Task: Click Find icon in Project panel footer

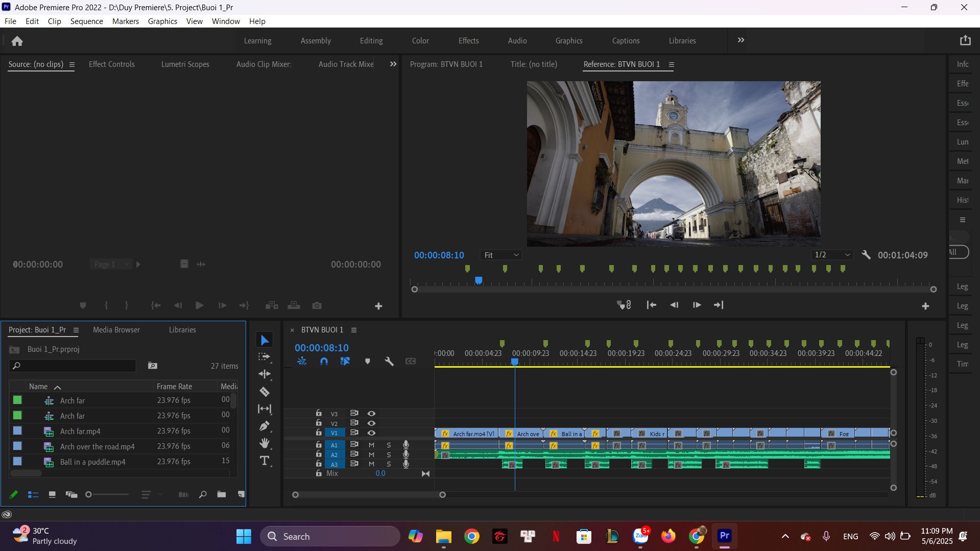Action: pyautogui.click(x=202, y=494)
